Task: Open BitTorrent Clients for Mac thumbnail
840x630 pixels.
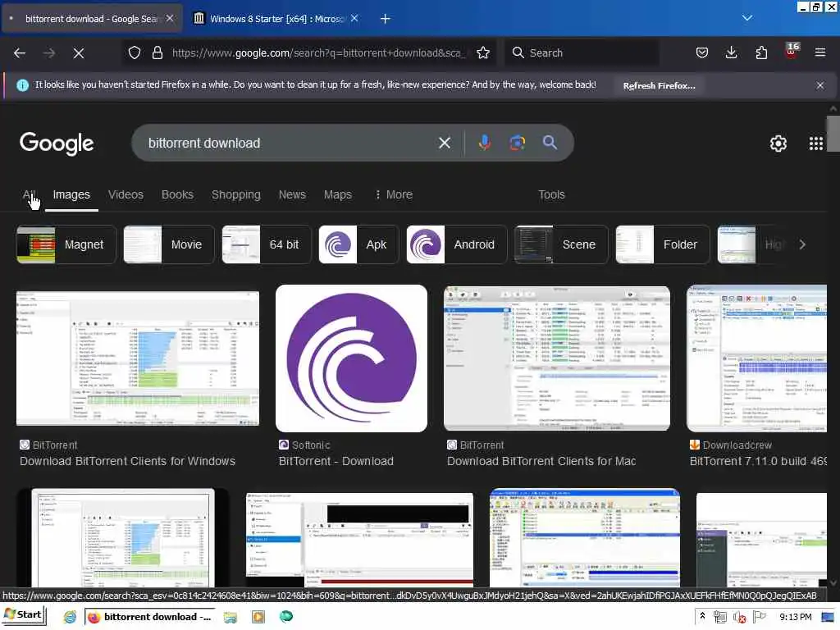Action: click(x=557, y=358)
